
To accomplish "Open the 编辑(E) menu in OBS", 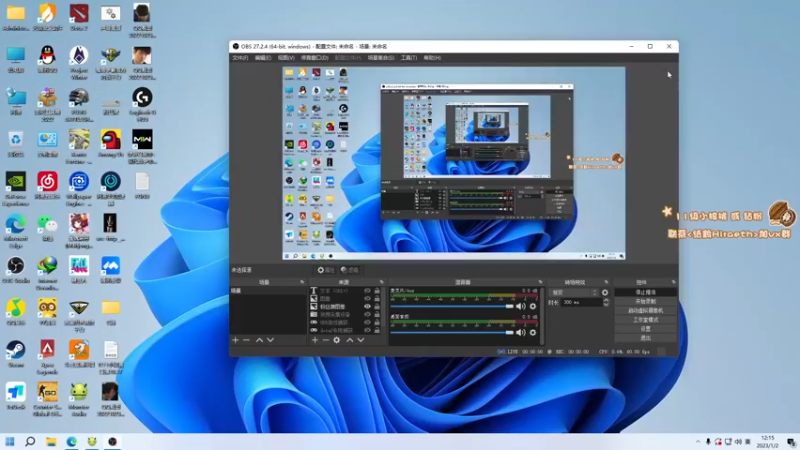I will click(263, 58).
